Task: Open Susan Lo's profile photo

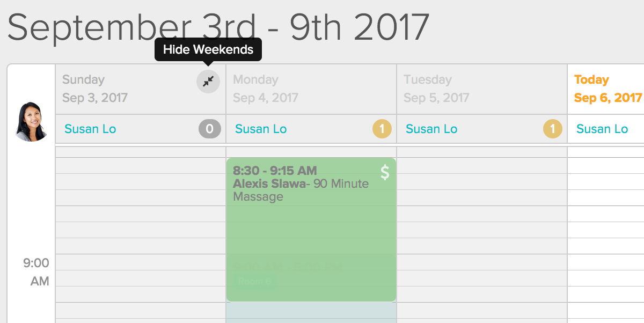Action: pyautogui.click(x=31, y=122)
